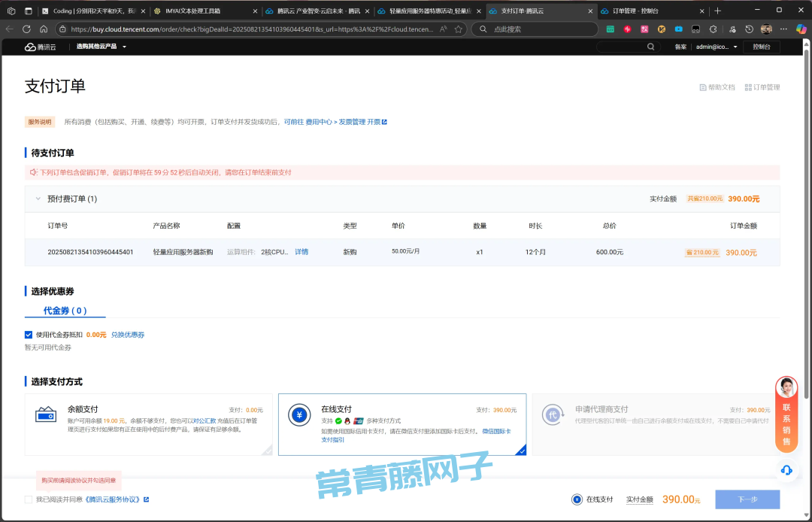The image size is (812, 522).
Task: Click the browser refresh button
Action: tap(27, 29)
